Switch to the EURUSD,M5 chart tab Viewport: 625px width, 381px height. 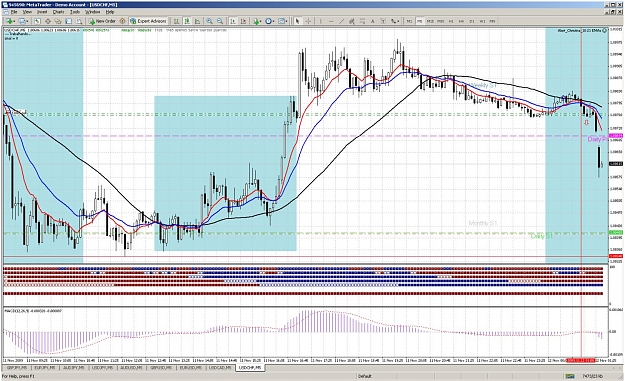pyautogui.click(x=191, y=368)
